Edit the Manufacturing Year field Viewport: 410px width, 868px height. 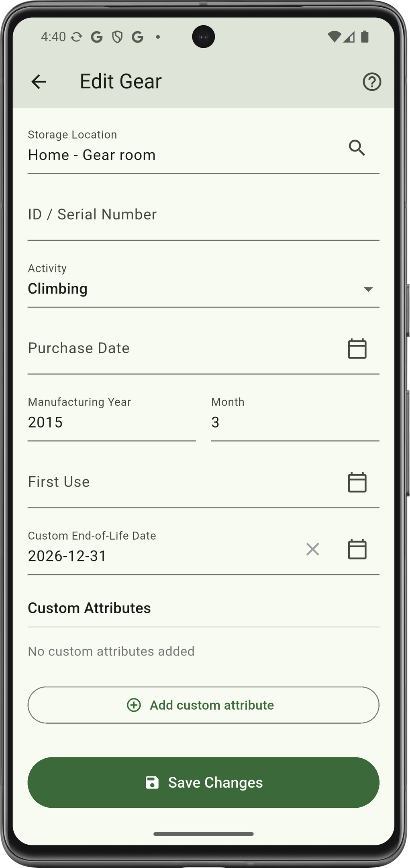point(111,422)
